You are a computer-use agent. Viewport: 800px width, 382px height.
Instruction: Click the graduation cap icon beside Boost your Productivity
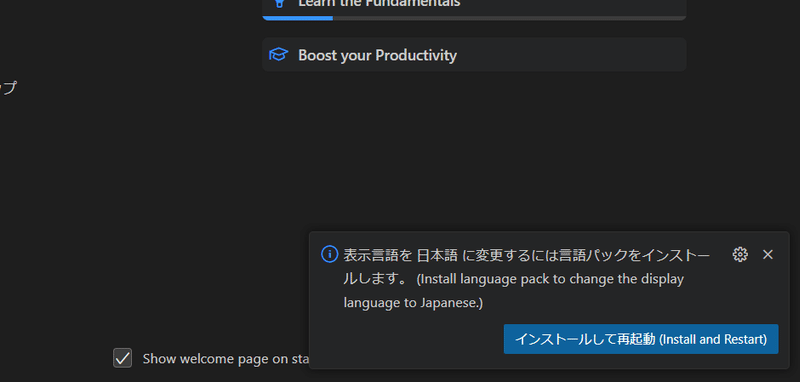(279, 55)
